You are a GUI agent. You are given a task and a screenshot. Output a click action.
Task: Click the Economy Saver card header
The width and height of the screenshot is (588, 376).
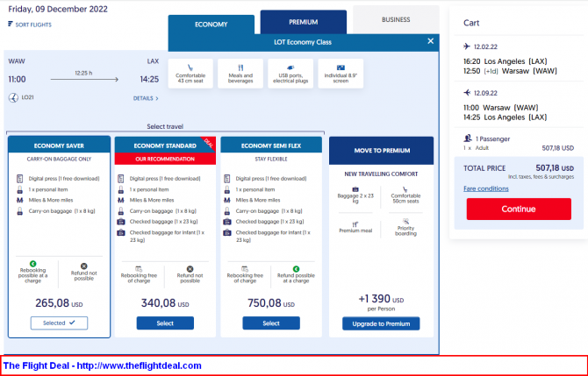point(60,145)
